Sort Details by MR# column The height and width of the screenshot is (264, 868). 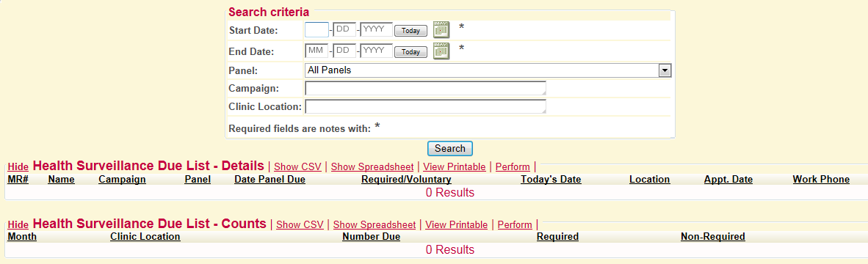(x=18, y=180)
